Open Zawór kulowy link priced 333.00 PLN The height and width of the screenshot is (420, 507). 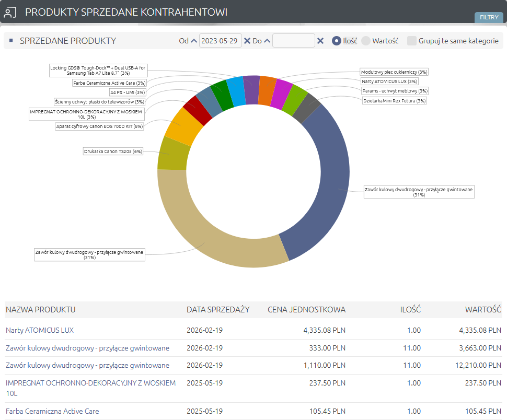pos(88,348)
